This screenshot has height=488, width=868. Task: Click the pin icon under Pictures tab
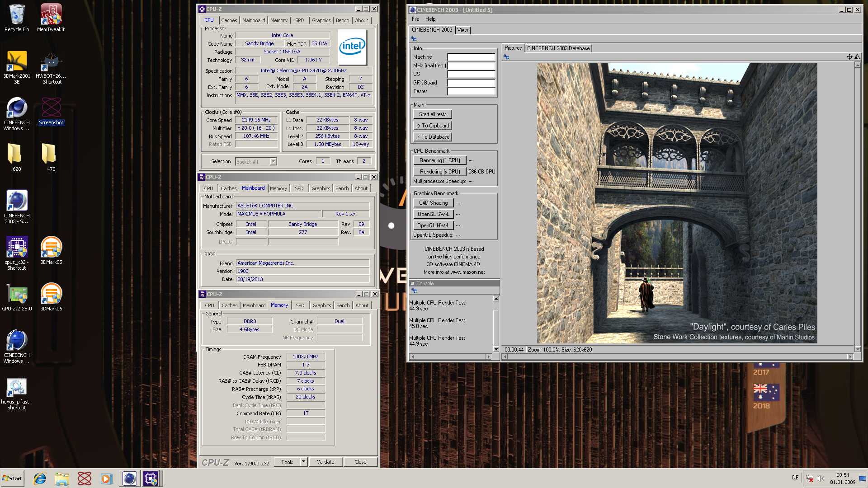(506, 57)
